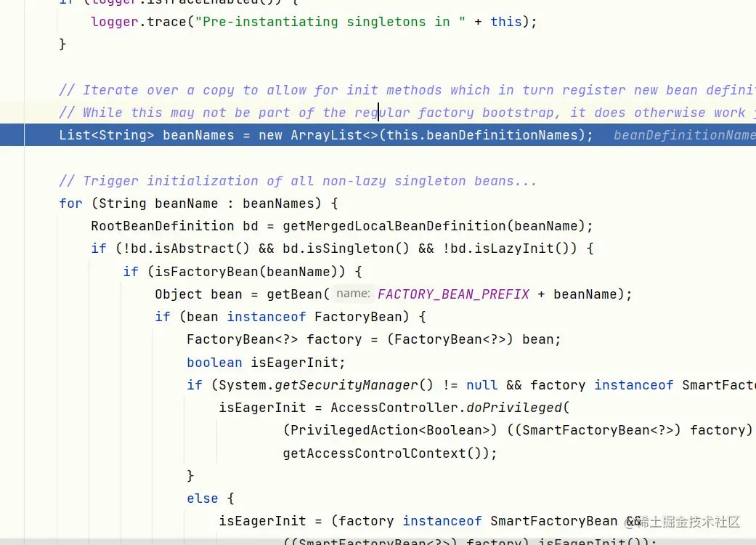Click the null keyword in the security check

[481, 385]
